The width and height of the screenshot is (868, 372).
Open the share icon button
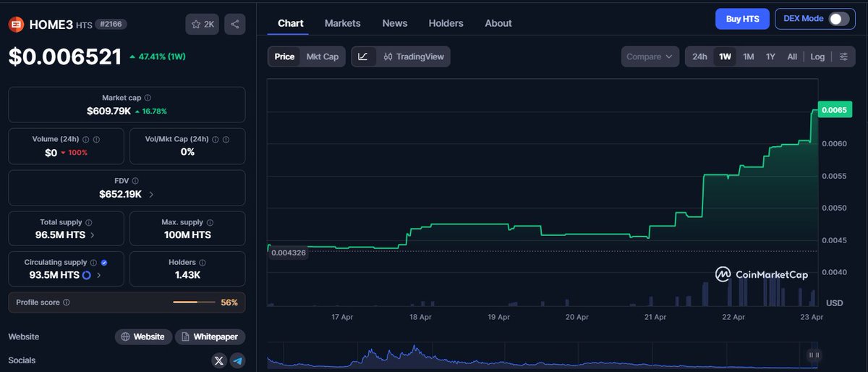click(x=235, y=24)
